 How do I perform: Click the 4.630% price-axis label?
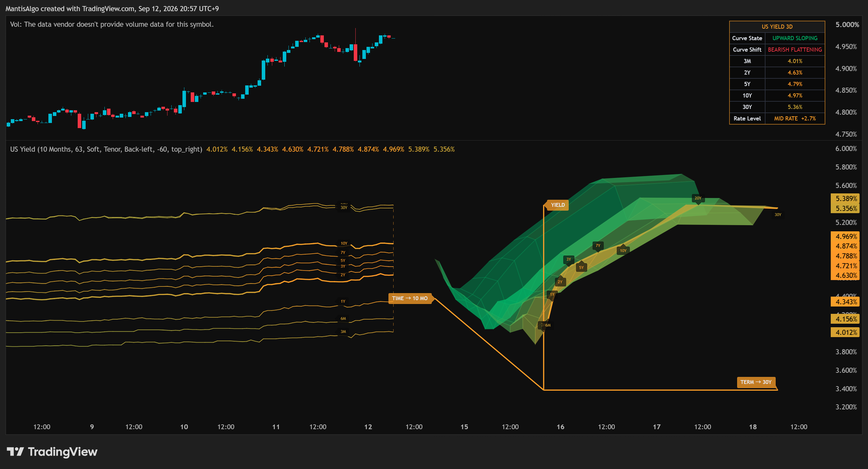pos(845,276)
